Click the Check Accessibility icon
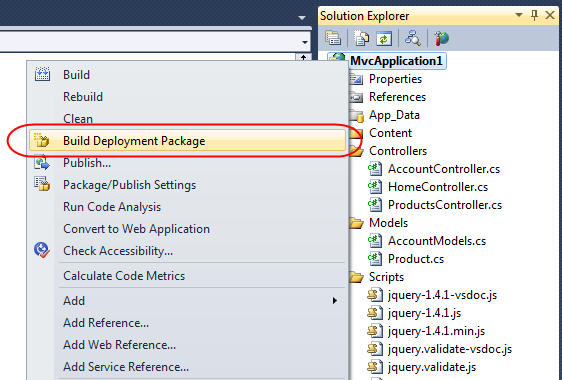Screen dimensions: 562x380 (42, 250)
